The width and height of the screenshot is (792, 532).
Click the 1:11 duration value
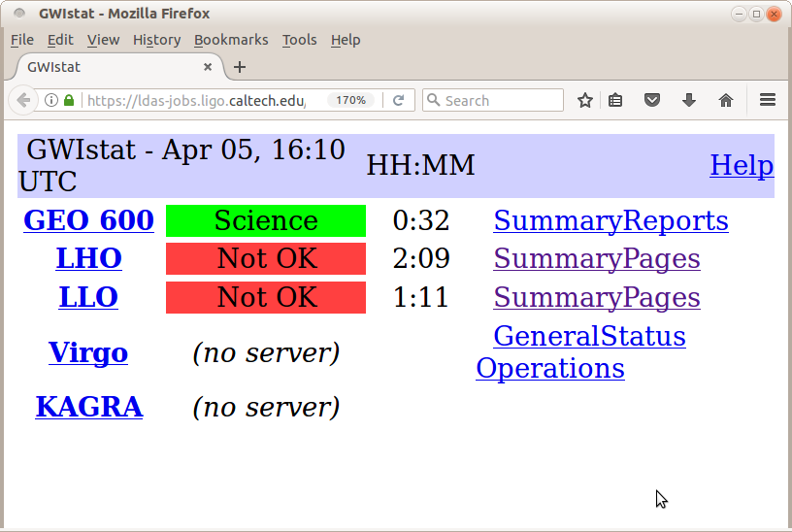click(421, 298)
